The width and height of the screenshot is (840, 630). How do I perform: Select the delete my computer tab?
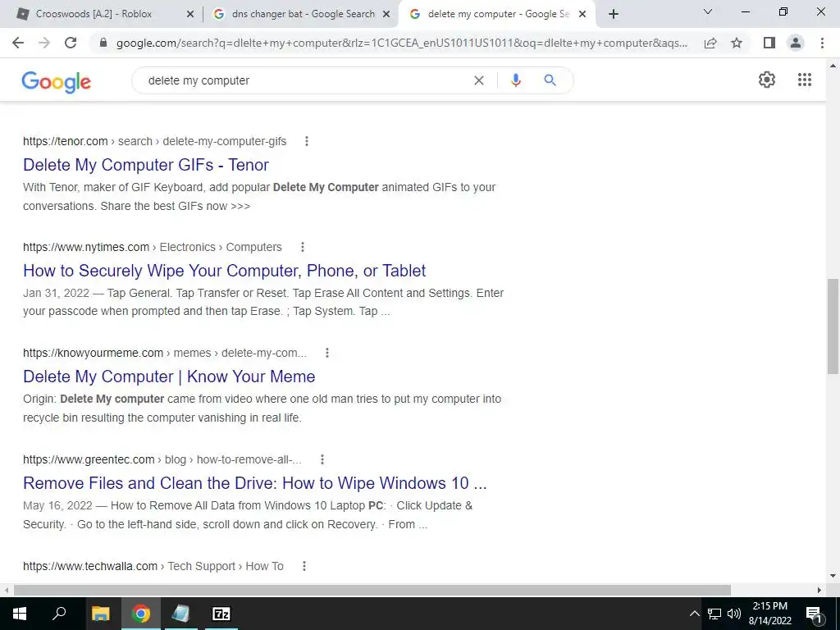498,14
